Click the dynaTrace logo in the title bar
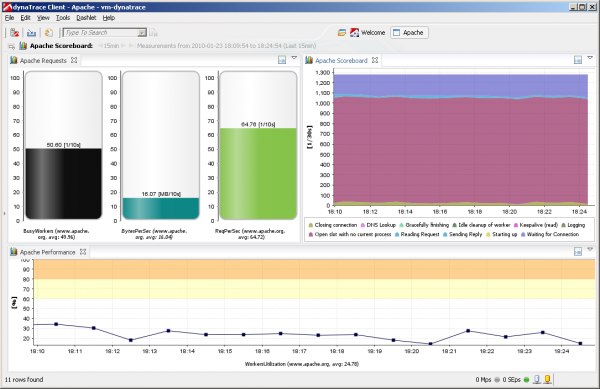600x389 pixels. pyautogui.click(x=7, y=7)
